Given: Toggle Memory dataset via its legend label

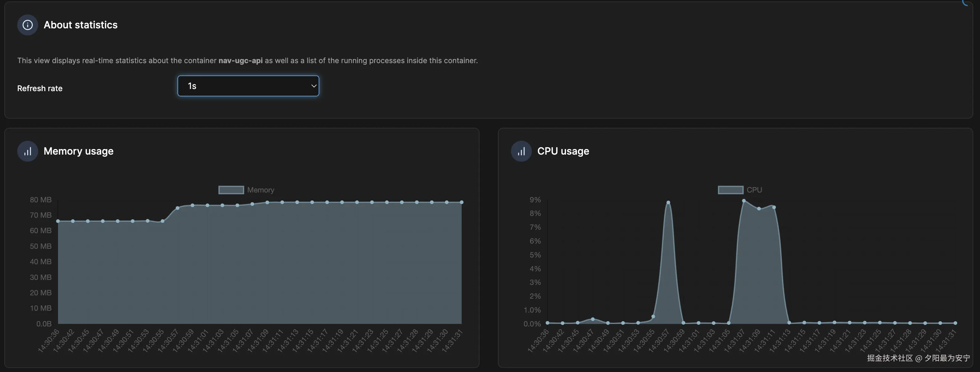Looking at the screenshot, I should (261, 190).
